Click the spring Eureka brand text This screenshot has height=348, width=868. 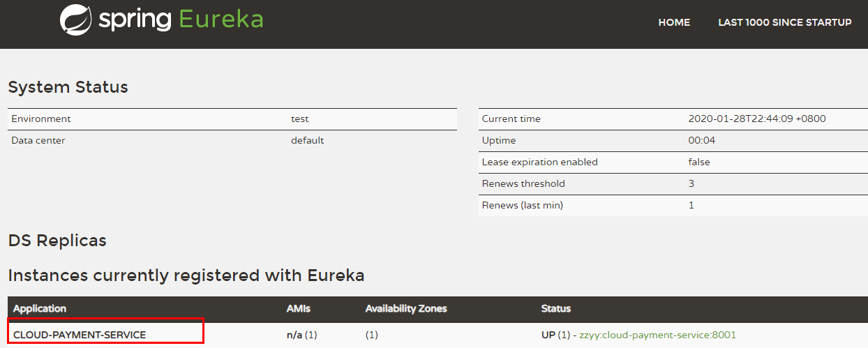click(181, 20)
